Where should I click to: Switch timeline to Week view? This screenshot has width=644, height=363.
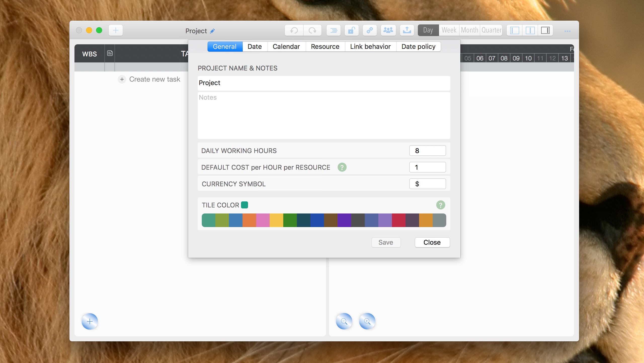(449, 30)
